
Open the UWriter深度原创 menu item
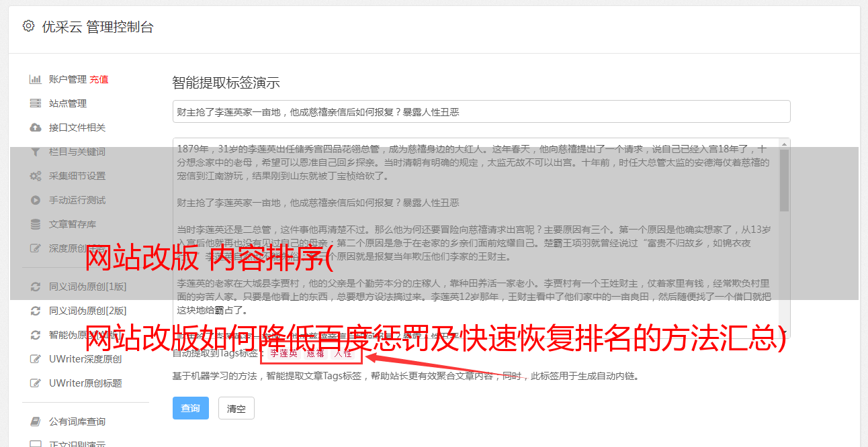[x=85, y=359]
